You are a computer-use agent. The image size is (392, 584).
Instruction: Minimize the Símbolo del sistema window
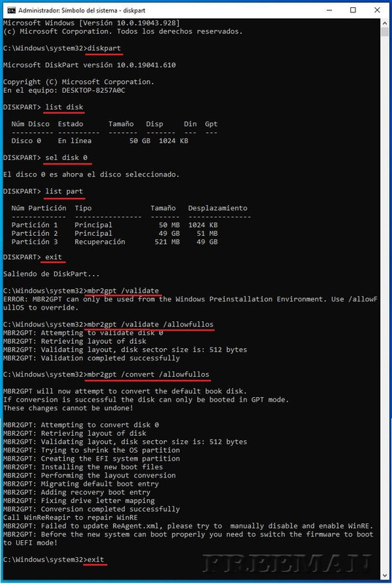[x=329, y=10]
